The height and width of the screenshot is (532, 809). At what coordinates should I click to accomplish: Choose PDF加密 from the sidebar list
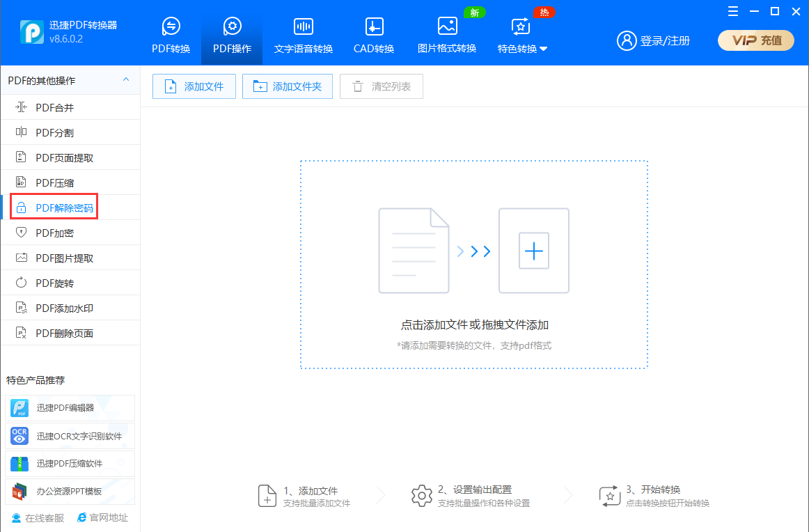(x=55, y=233)
